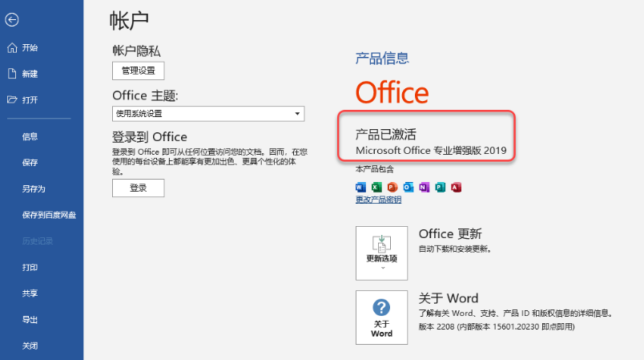The width and height of the screenshot is (644, 360).
Task: Click the Access app icon
Action: pyautogui.click(x=456, y=188)
